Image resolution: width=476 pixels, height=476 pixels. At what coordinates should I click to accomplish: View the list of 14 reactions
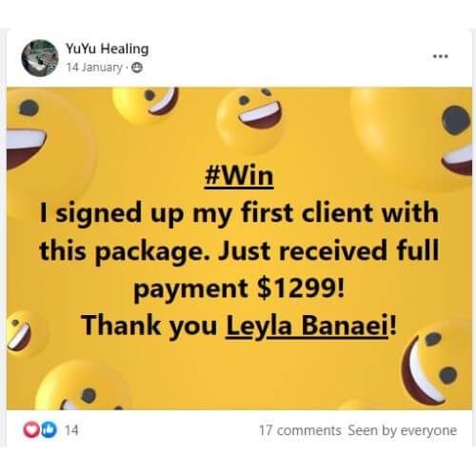pos(71,430)
